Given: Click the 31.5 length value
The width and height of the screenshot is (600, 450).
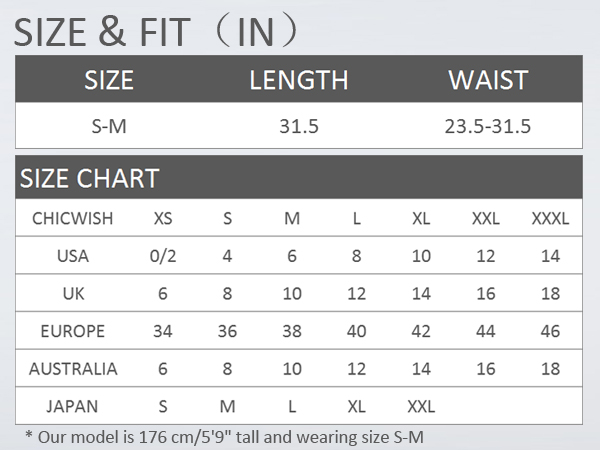Looking at the screenshot, I should pyautogui.click(x=299, y=126).
